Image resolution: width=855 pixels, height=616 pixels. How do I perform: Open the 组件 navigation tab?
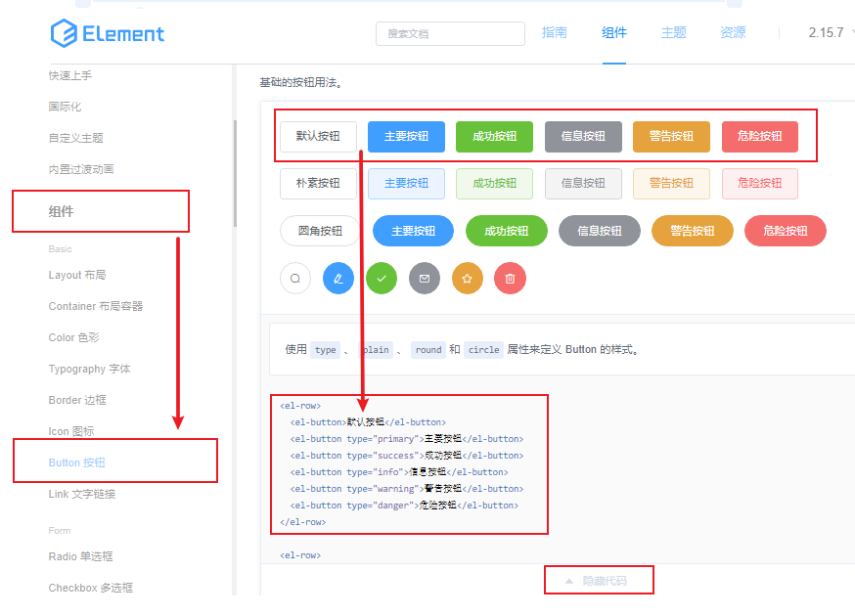614,32
